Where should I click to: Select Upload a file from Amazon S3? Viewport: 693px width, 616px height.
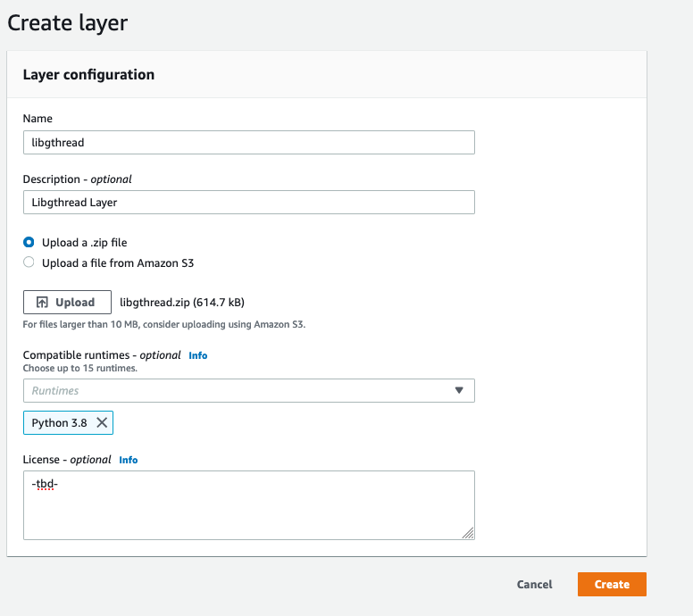click(x=29, y=262)
